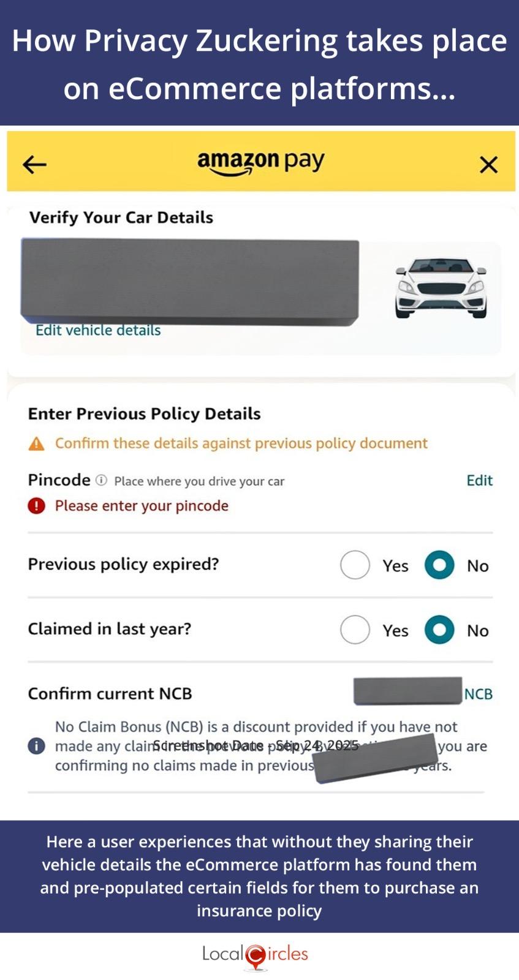
Task: Click the white car image
Action: point(441,287)
